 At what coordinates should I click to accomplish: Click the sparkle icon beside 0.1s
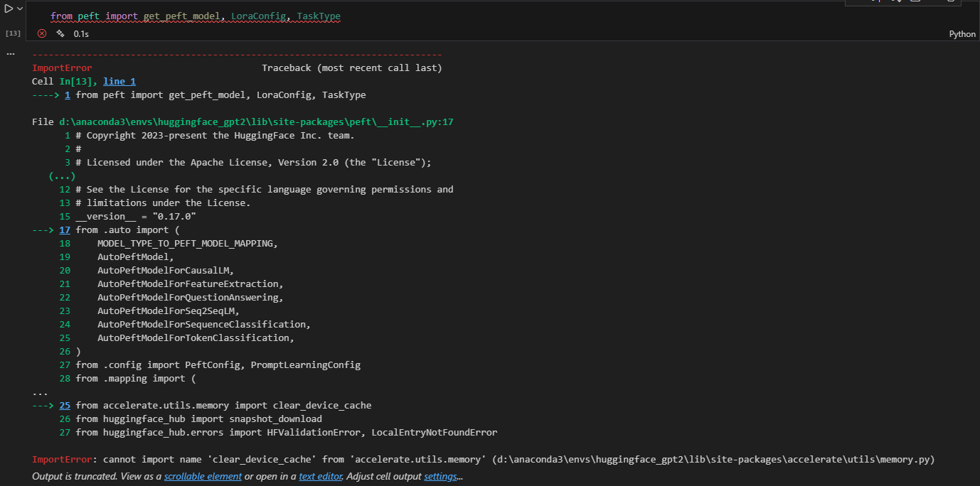coord(60,33)
